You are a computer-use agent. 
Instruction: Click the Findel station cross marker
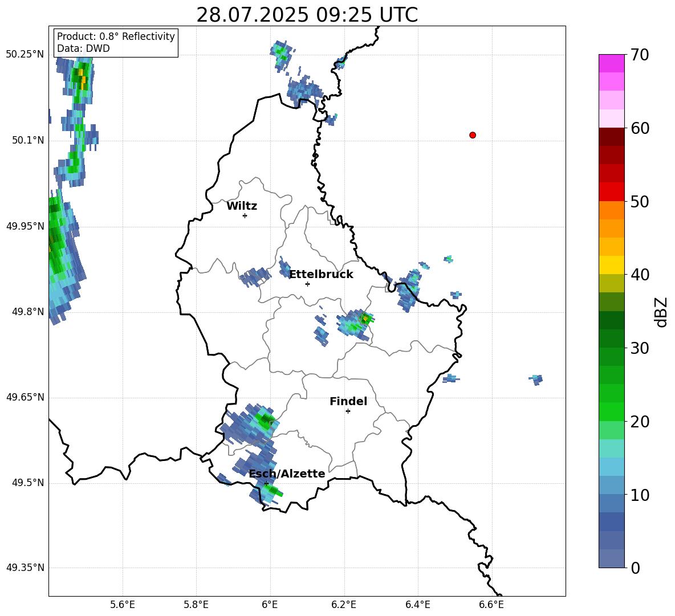pyautogui.click(x=348, y=411)
